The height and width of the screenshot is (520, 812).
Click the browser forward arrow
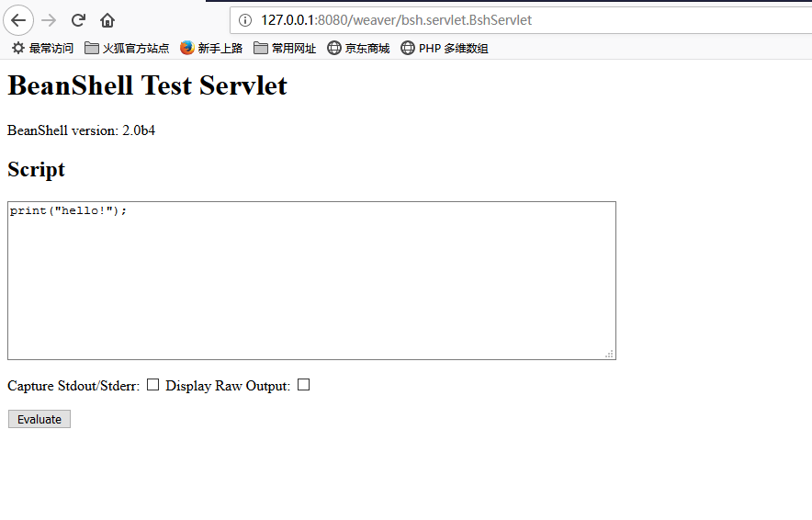point(49,20)
